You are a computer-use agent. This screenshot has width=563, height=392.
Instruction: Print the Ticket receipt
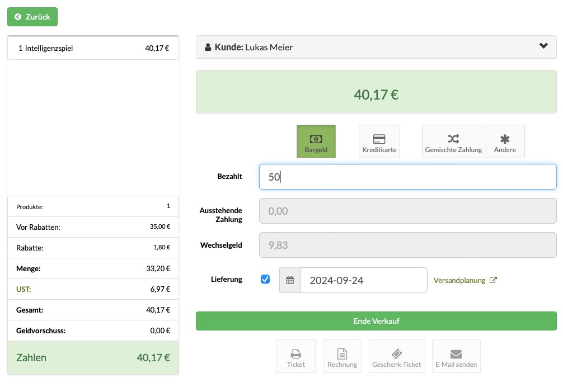pyautogui.click(x=296, y=356)
